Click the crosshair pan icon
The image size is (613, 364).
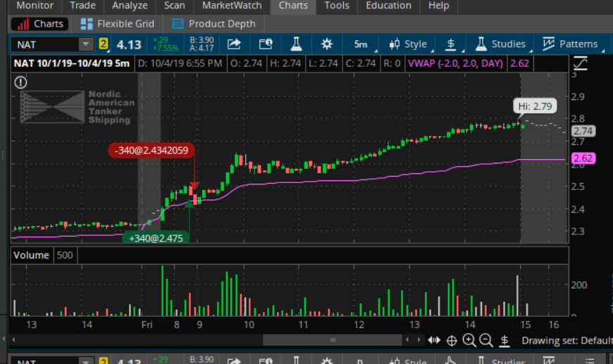pos(452,341)
